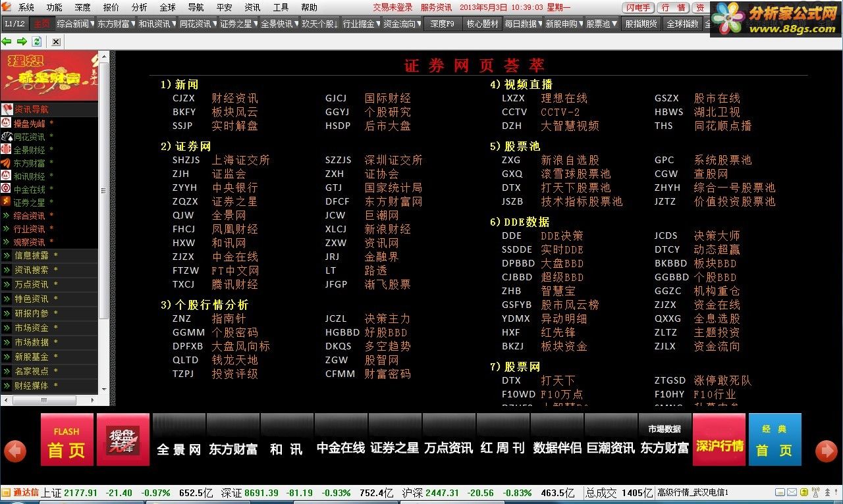Go back with the green left arrow
Image resolution: width=843 pixels, height=504 pixels.
click(7, 41)
